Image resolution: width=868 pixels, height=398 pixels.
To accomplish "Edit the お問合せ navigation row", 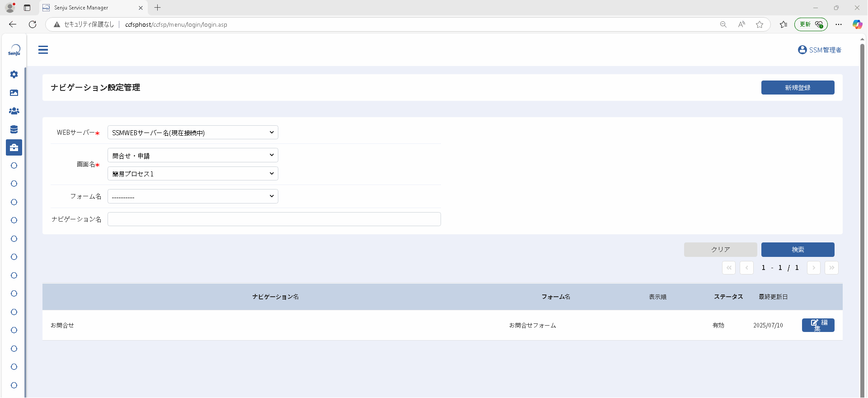I will (818, 325).
